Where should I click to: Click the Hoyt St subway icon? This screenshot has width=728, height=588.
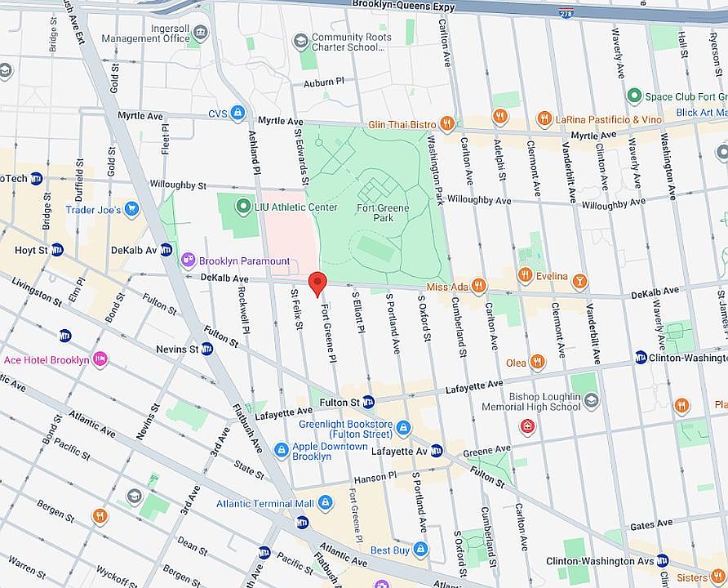[57, 250]
